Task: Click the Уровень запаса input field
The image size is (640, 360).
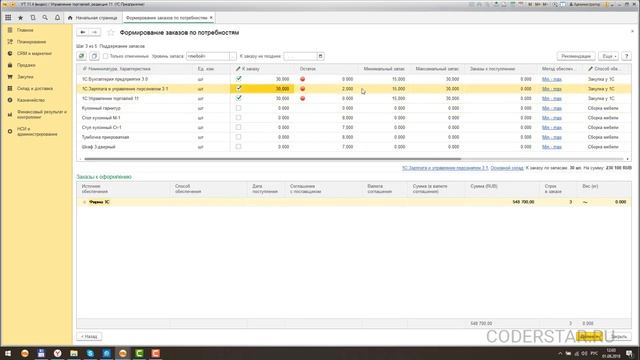Action: coord(208,56)
